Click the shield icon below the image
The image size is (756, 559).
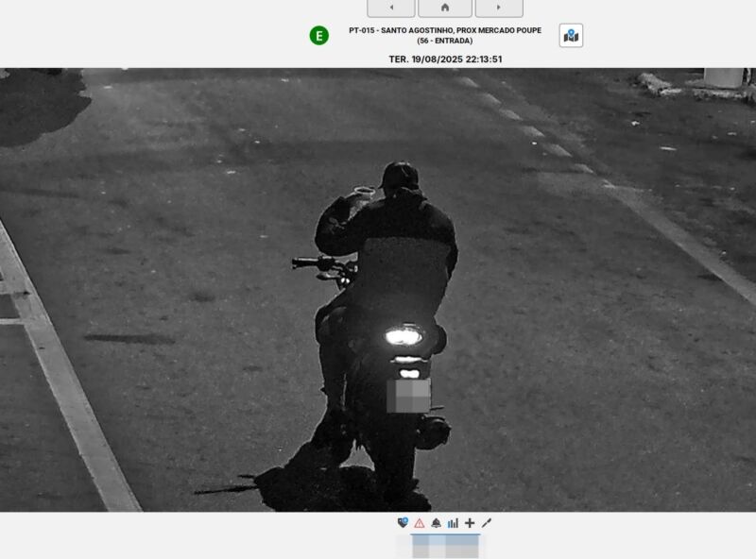pyautogui.click(x=403, y=523)
